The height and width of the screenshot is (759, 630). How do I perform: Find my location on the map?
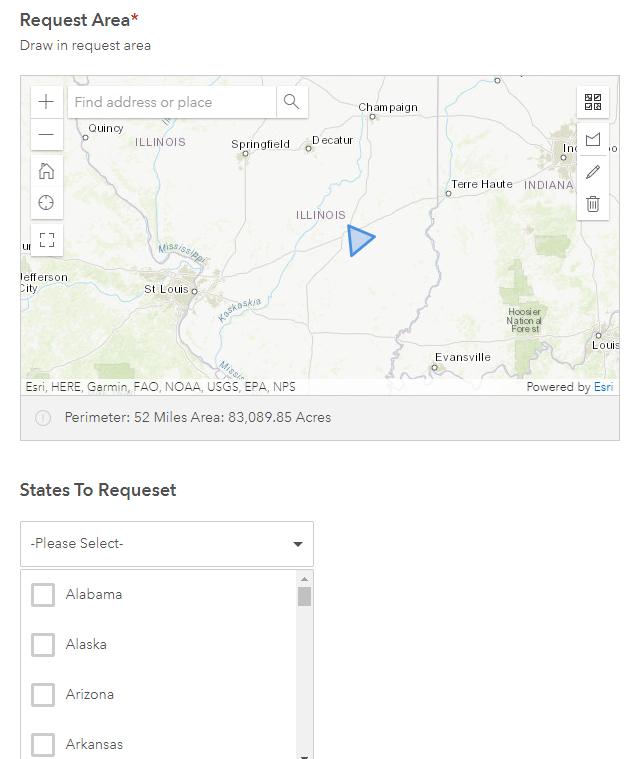pyautogui.click(x=46, y=203)
